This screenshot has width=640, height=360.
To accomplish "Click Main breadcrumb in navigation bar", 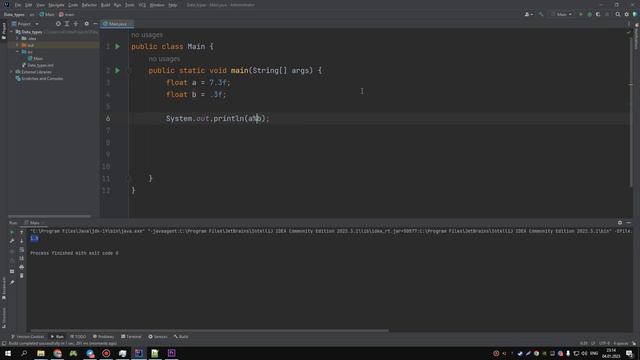I will pyautogui.click(x=47, y=14).
